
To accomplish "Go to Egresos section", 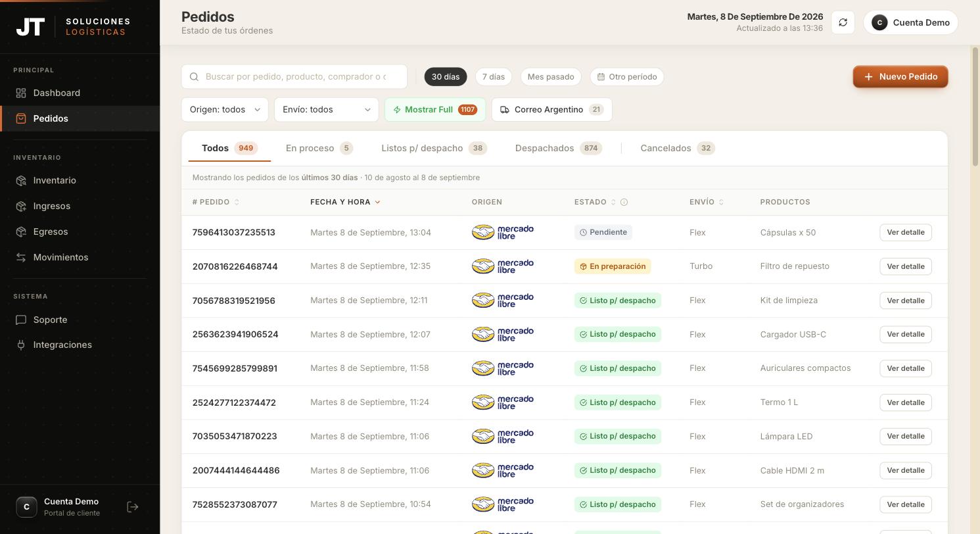I will pos(80,231).
